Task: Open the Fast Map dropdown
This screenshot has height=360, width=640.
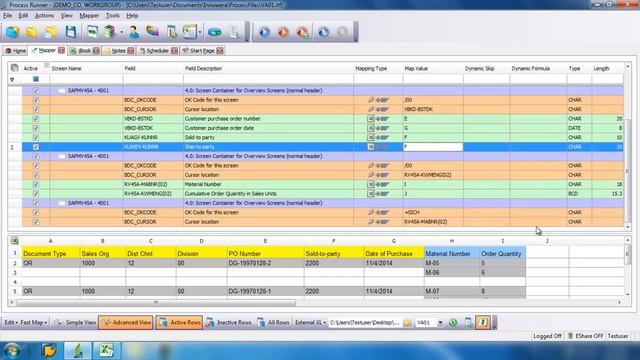Action: (x=33, y=322)
